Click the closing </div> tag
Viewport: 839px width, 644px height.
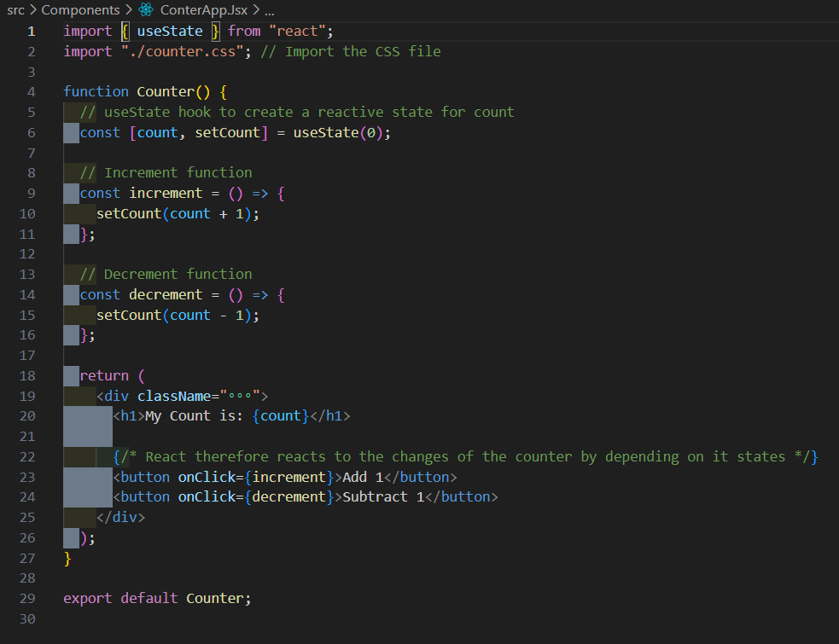tap(120, 517)
